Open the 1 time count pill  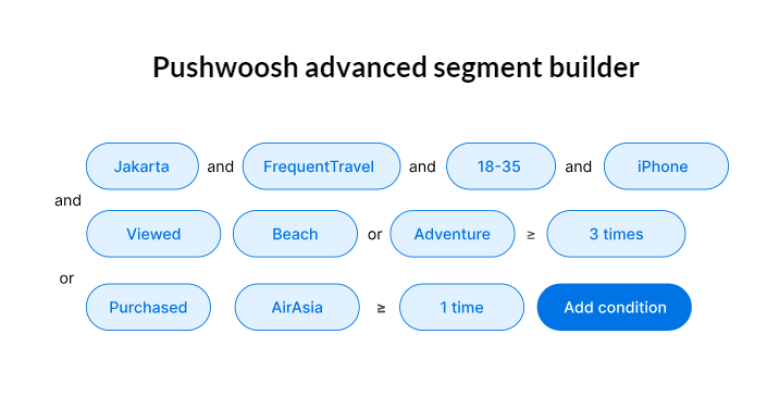(x=462, y=307)
